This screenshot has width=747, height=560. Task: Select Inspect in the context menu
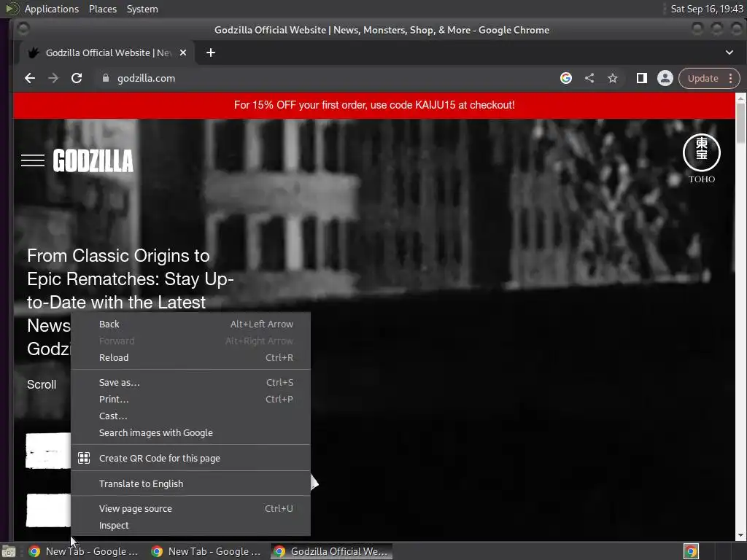coord(190,525)
